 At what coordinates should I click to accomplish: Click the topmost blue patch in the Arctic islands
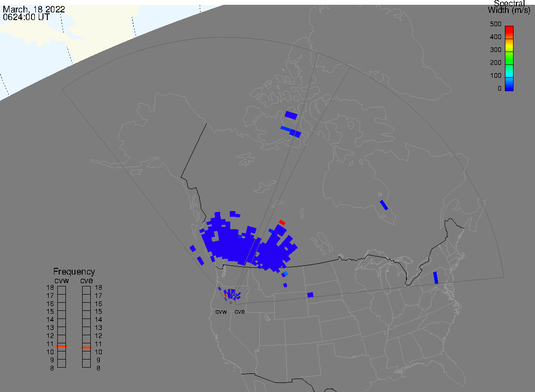click(x=291, y=115)
